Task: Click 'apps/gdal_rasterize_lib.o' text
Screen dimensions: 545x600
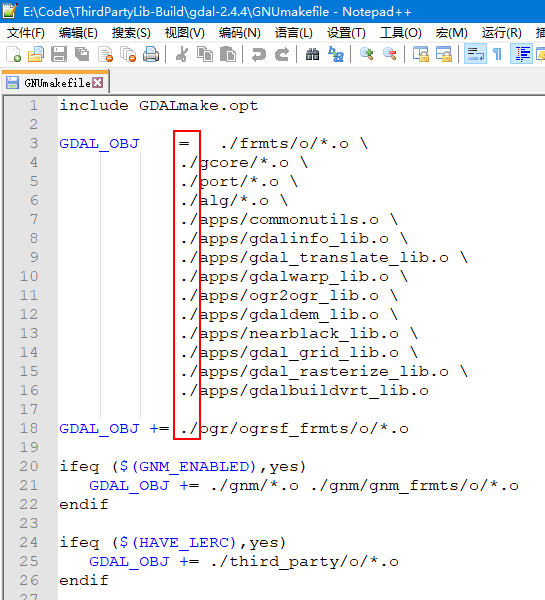Action: coord(324,372)
